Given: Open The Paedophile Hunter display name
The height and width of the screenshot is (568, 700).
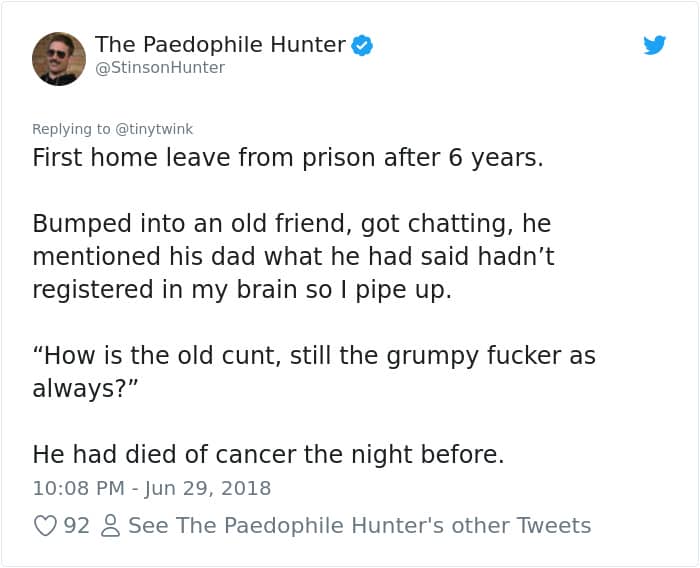Looking at the screenshot, I should 220,44.
